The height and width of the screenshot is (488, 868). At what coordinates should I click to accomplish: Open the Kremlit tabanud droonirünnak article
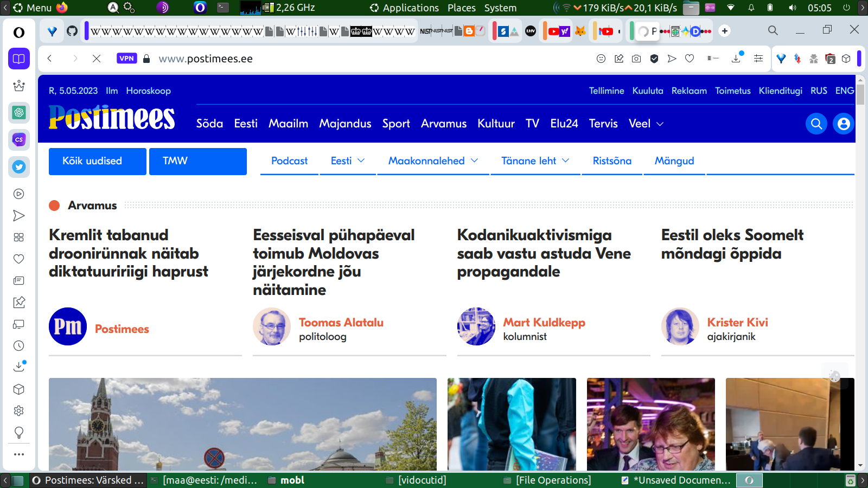[129, 253]
